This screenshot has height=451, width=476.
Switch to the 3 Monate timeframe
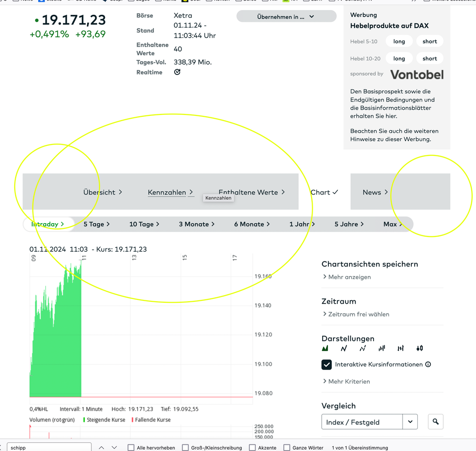tap(196, 224)
